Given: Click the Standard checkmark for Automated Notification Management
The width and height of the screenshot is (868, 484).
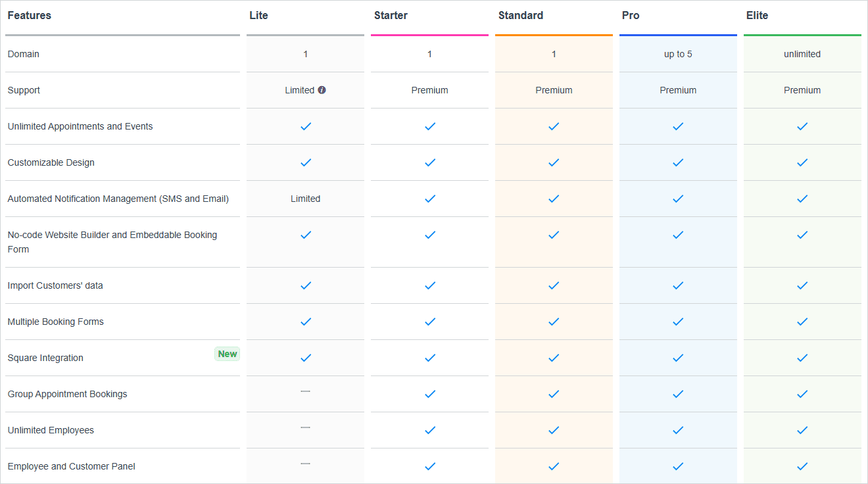Looking at the screenshot, I should [x=554, y=199].
